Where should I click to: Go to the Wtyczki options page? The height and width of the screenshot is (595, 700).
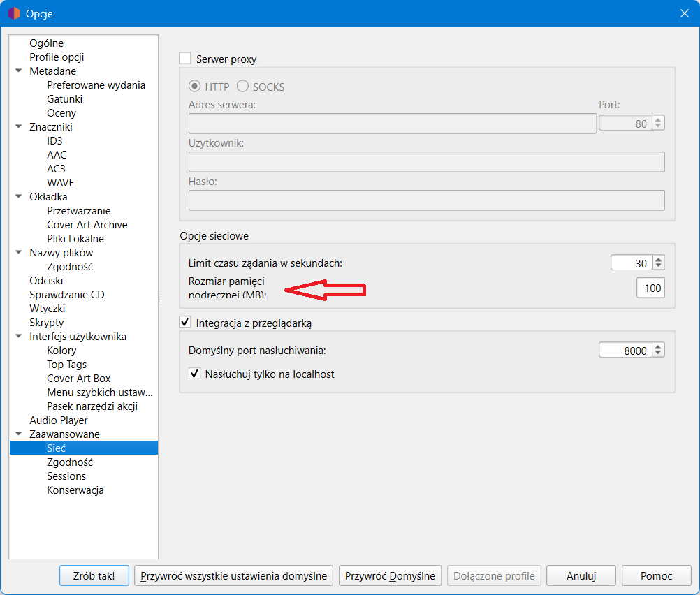47,309
